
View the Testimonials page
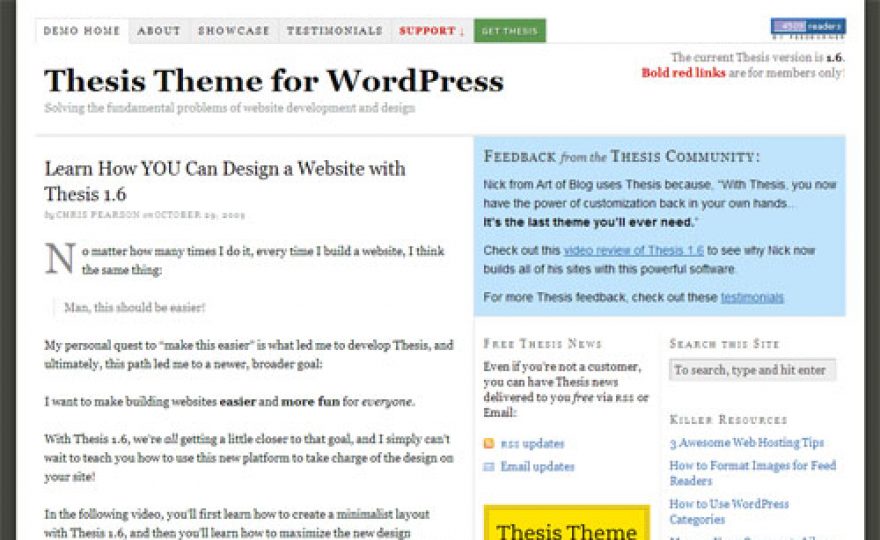(x=334, y=31)
